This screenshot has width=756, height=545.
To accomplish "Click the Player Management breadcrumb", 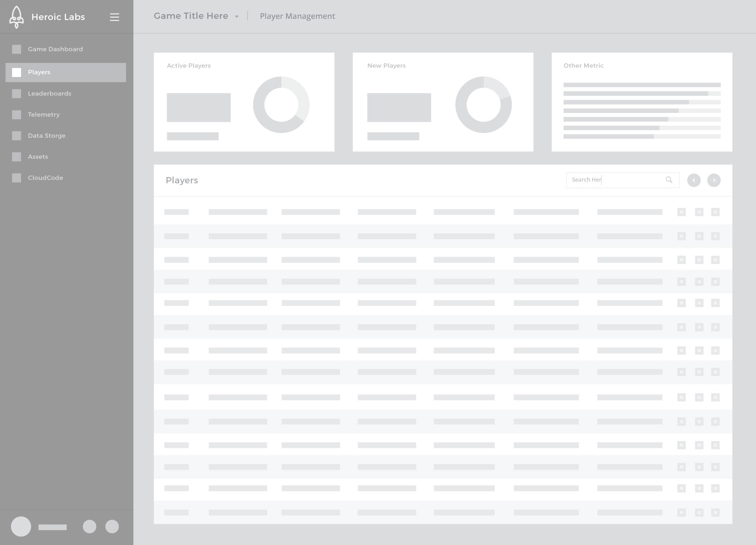I will [x=297, y=16].
